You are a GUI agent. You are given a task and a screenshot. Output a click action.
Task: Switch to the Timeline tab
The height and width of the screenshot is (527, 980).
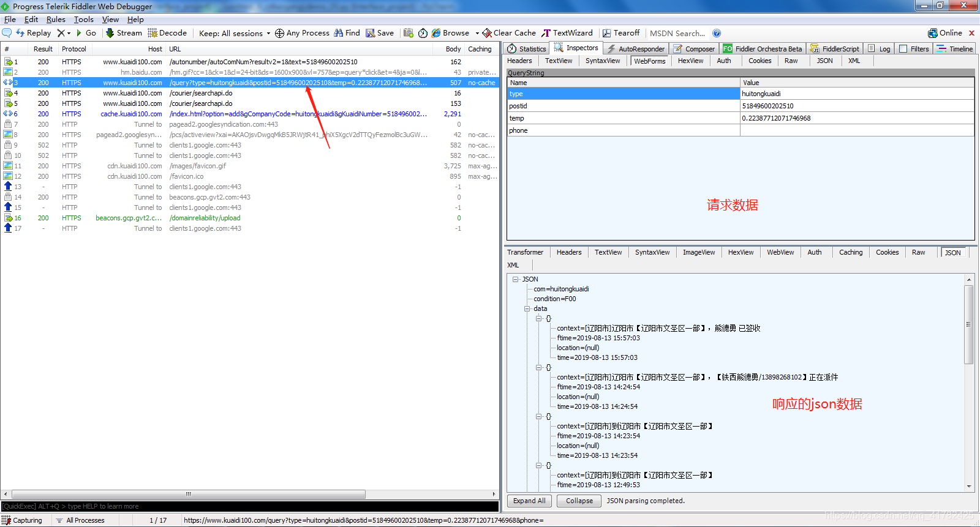(x=955, y=48)
